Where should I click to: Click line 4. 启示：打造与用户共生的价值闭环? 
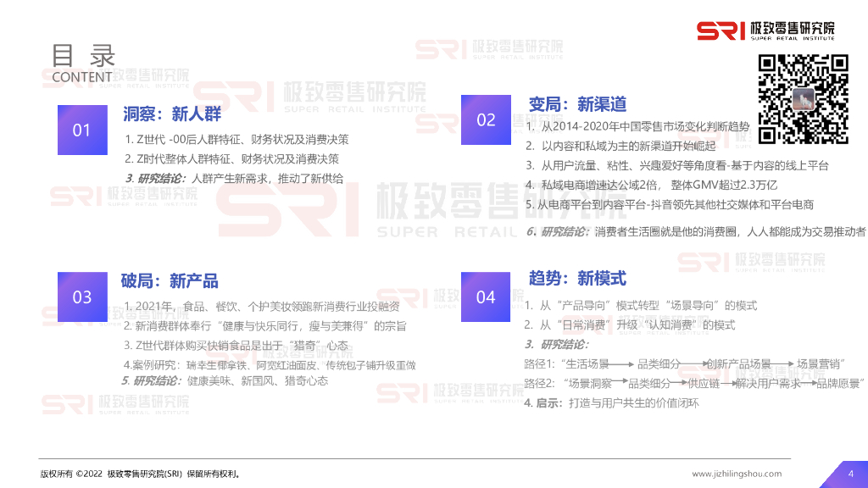pyautogui.click(x=611, y=402)
